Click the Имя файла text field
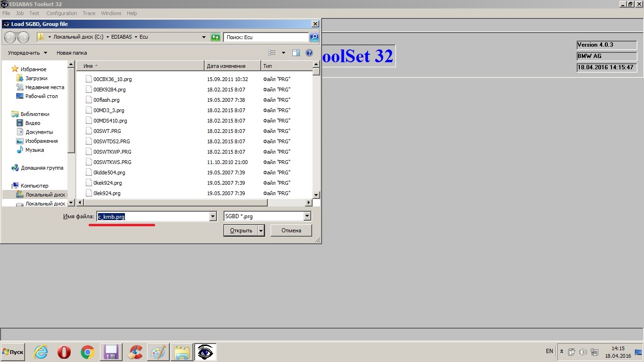Screen dimensions: 644x362 pos(152,216)
